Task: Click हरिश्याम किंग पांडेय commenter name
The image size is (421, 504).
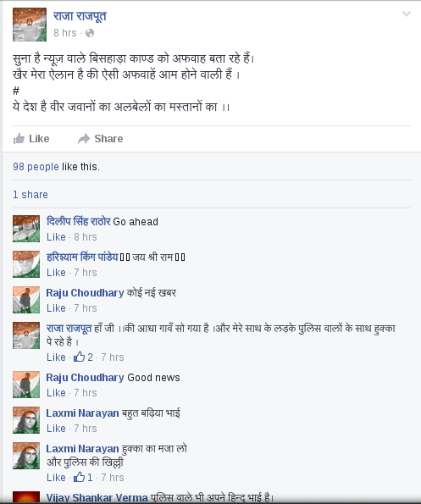Action: (82, 258)
